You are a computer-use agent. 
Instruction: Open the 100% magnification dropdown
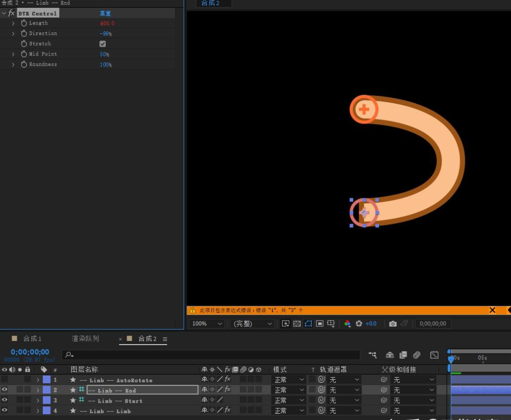(x=207, y=324)
